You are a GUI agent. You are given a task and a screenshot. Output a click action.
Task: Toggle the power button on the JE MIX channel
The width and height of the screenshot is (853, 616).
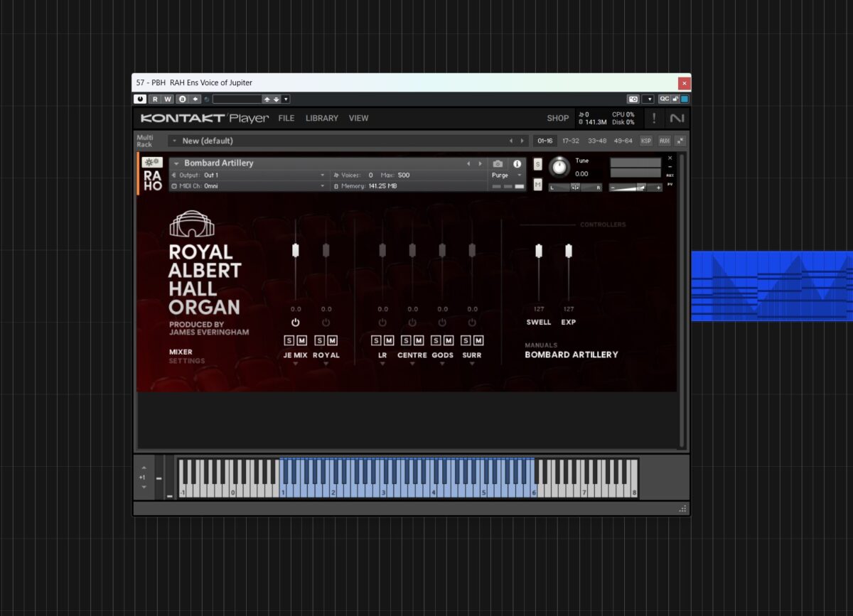point(295,322)
